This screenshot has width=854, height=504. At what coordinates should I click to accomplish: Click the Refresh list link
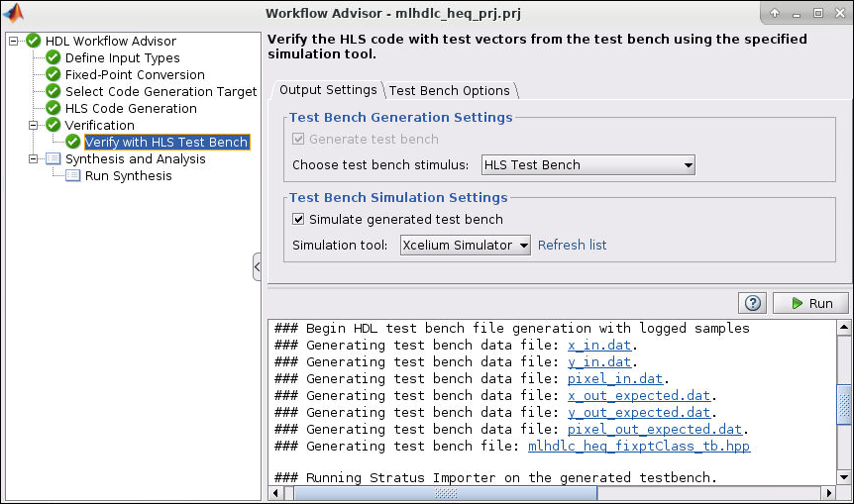tap(572, 246)
